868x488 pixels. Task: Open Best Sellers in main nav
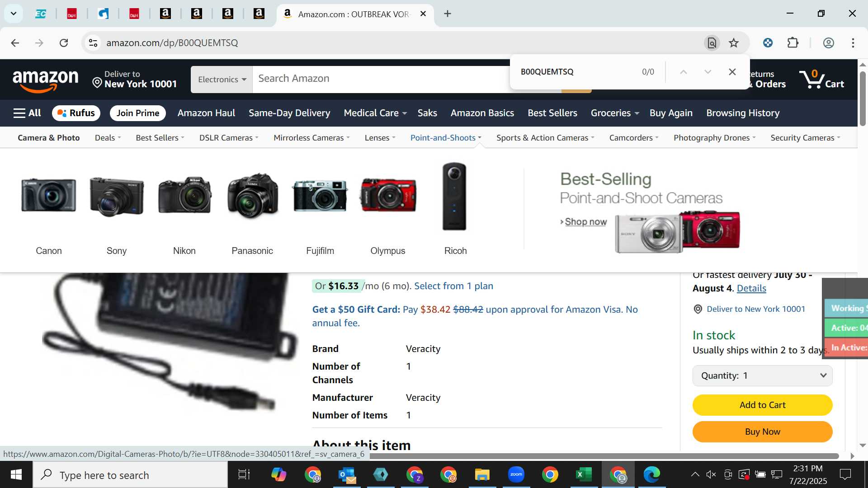(552, 113)
